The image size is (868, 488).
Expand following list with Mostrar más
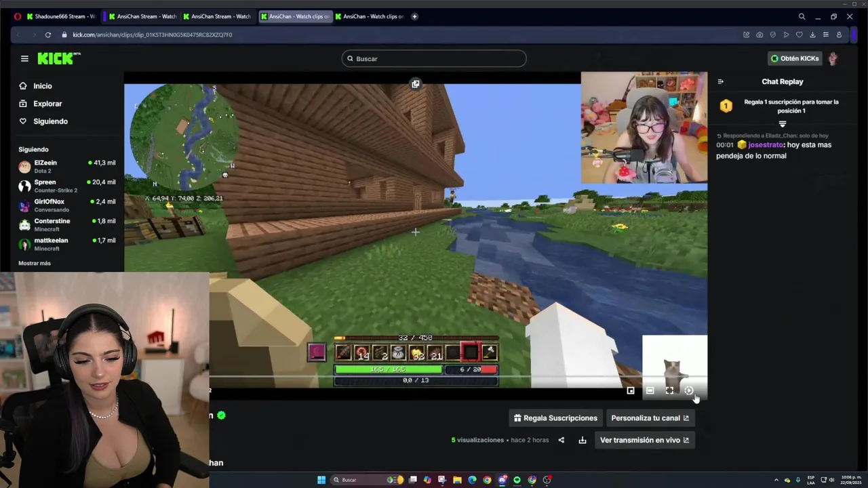pyautogui.click(x=35, y=263)
